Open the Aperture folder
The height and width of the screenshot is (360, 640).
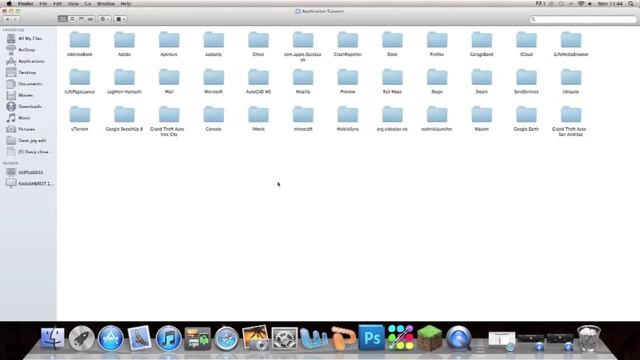coord(169,40)
